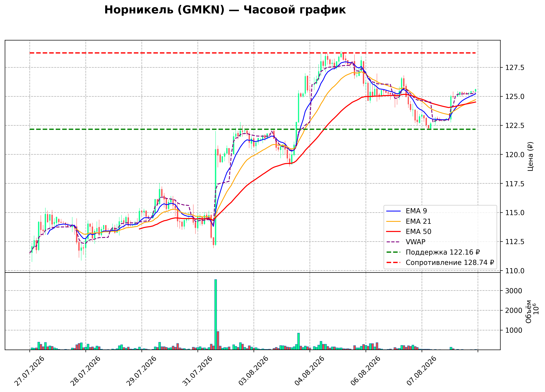Click the 27.07.2026 date label

pos(29,371)
